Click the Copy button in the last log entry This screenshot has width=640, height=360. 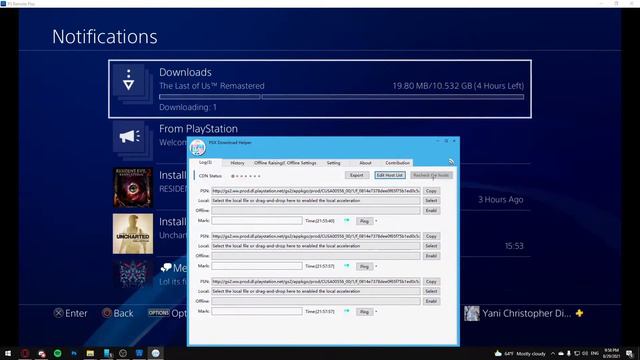(x=431, y=281)
